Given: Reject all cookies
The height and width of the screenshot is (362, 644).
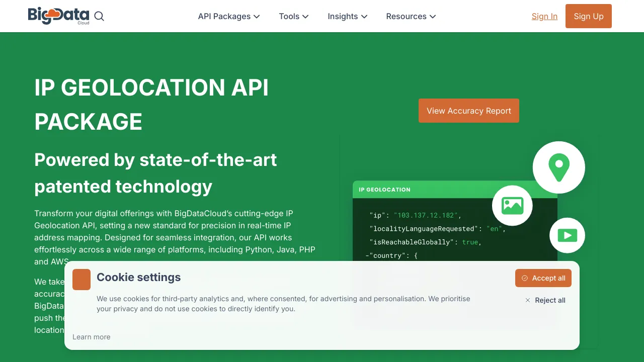Looking at the screenshot, I should click(x=545, y=300).
